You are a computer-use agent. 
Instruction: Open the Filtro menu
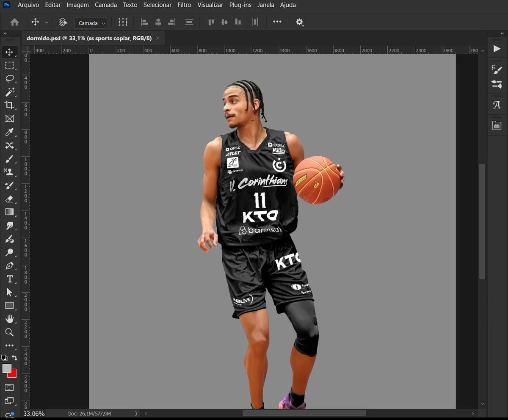point(184,5)
